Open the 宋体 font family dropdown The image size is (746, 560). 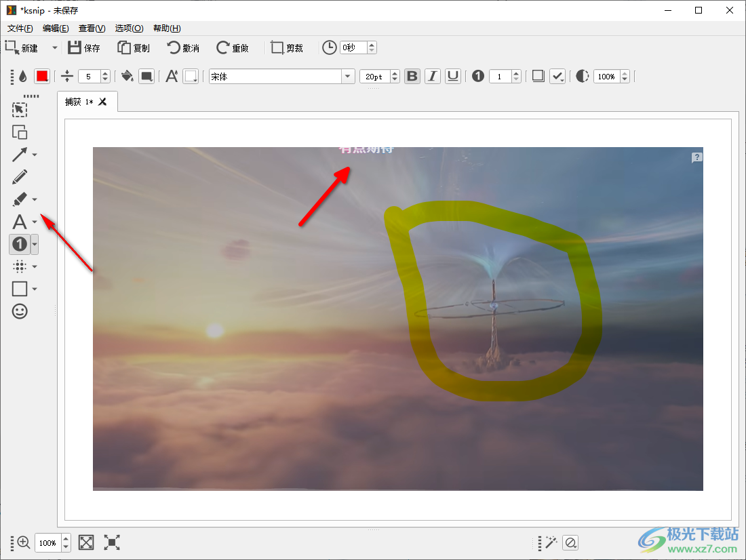pos(348,77)
